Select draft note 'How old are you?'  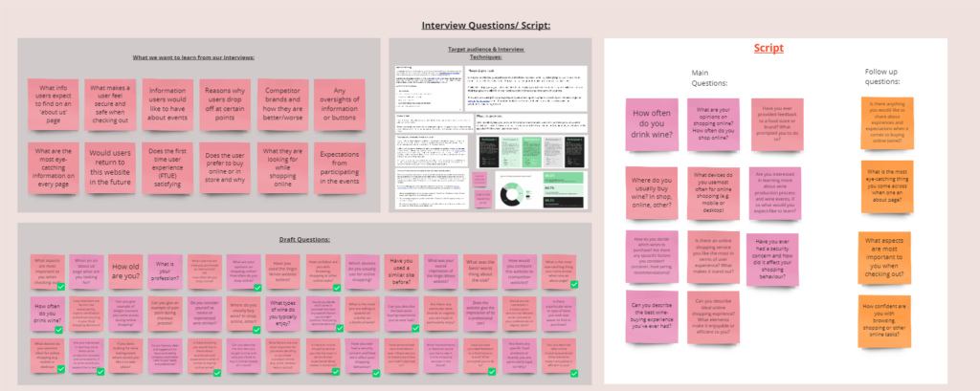[125, 272]
